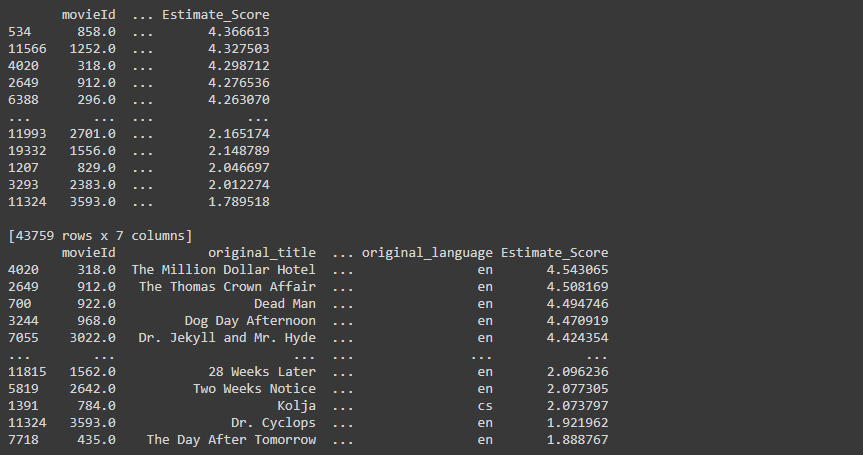Image resolution: width=863 pixels, height=455 pixels.
Task: Click the score 2.096236
Action: tap(577, 372)
